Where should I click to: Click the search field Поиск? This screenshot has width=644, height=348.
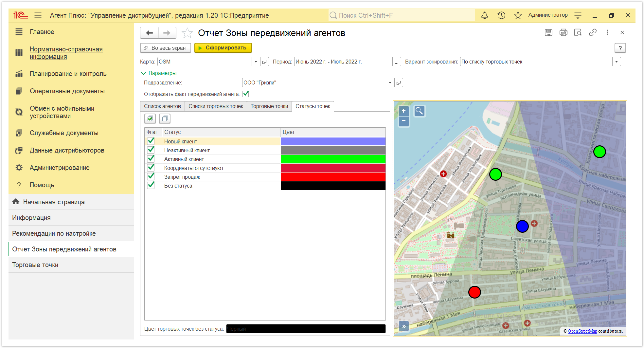[x=402, y=15]
